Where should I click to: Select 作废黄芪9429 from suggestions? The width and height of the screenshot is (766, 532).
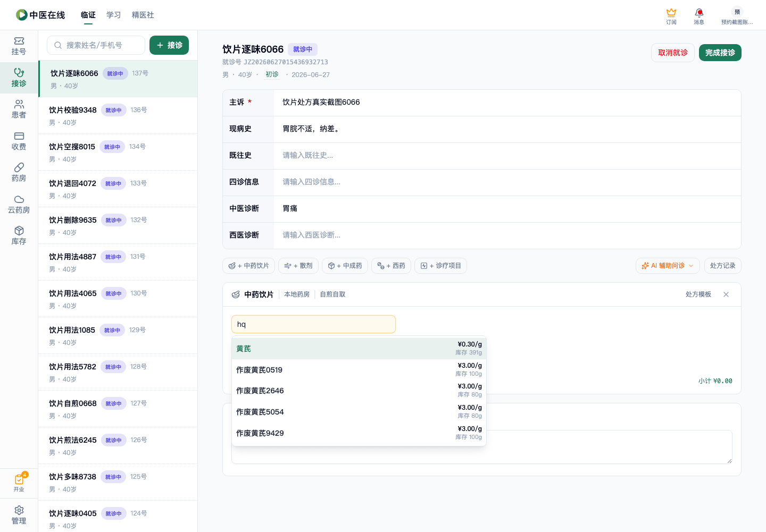(359, 433)
